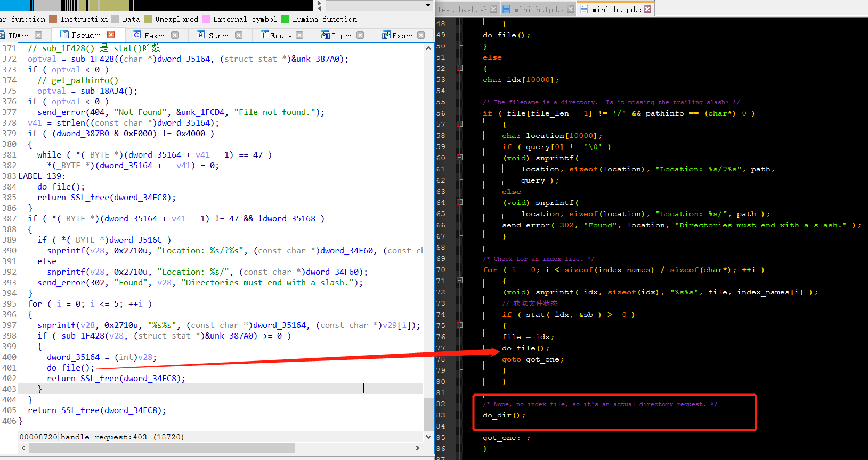Click do_file() call on pseudocode line 401
Image resolution: width=868 pixels, height=460 pixels.
pyautogui.click(x=70, y=367)
